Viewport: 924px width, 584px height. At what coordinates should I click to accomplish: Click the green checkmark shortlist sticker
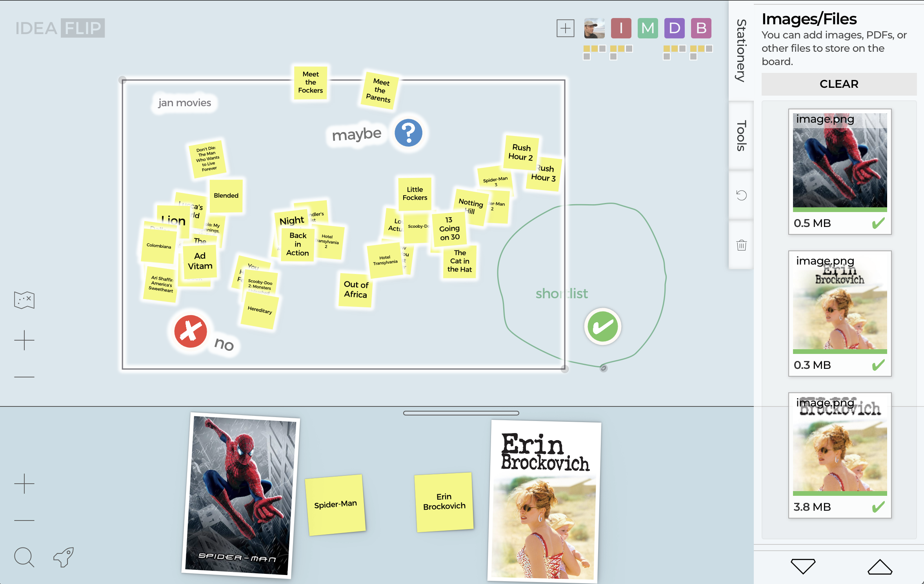pyautogui.click(x=603, y=326)
